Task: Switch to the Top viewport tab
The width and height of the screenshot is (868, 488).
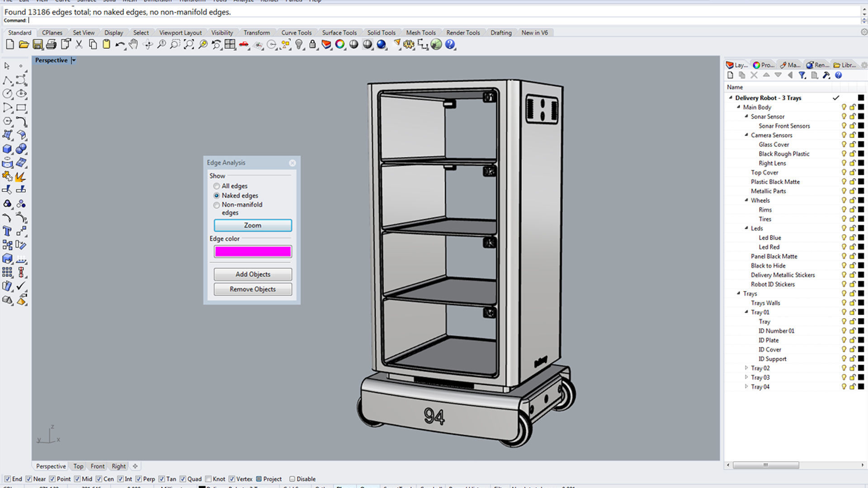Action: pos(78,466)
